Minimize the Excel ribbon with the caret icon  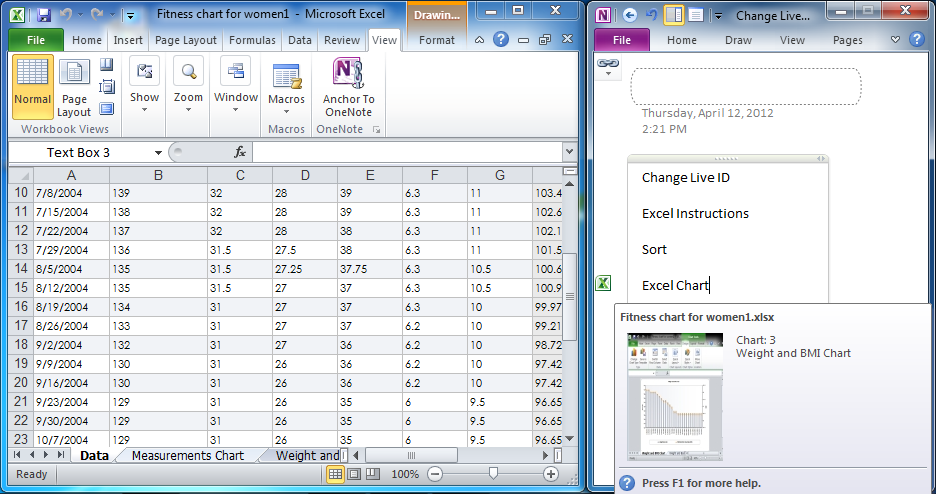[479, 40]
